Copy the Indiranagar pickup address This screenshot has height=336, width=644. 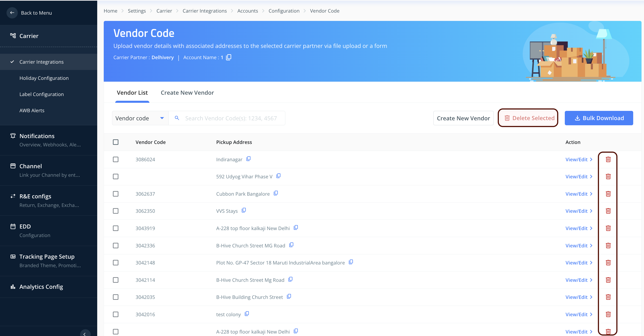coord(248,159)
